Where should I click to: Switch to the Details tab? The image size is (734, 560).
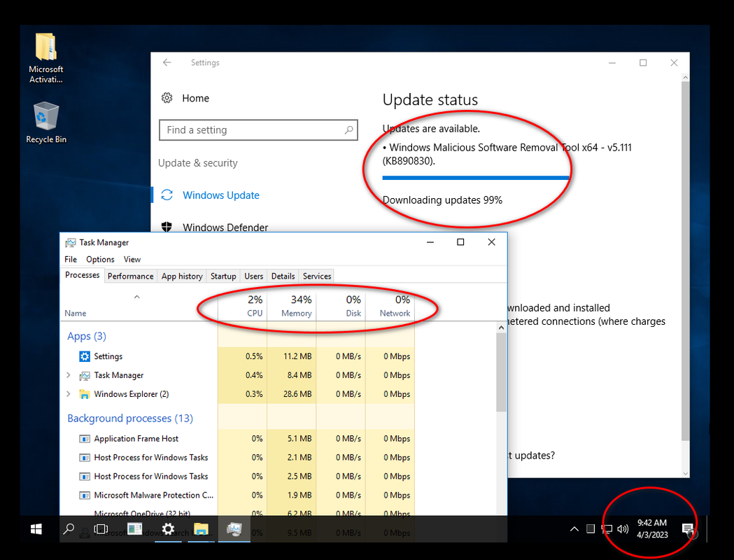point(283,276)
